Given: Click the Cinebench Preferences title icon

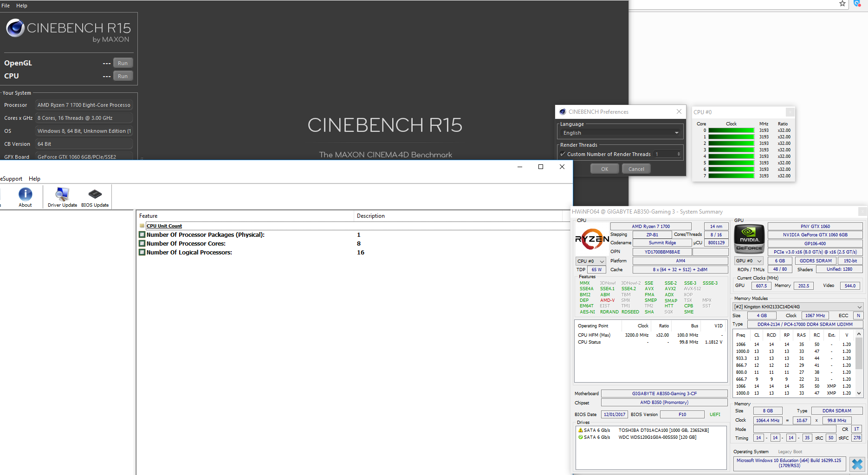Looking at the screenshot, I should coord(563,112).
